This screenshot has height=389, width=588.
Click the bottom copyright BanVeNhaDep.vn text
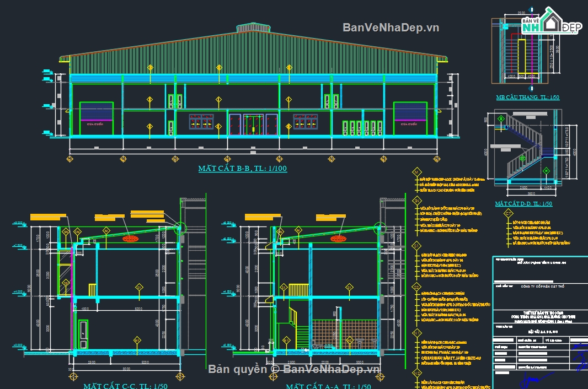click(294, 369)
